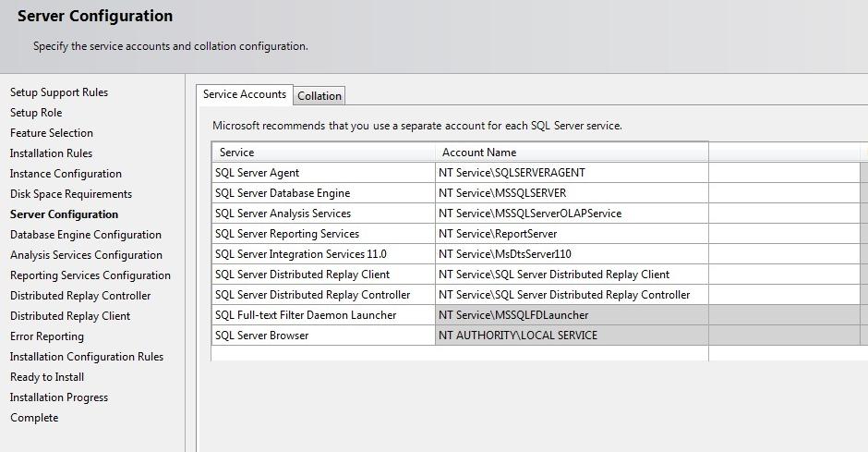This screenshot has width=868, height=452.
Task: Select SQL Server Browser service cell
Action: point(323,336)
